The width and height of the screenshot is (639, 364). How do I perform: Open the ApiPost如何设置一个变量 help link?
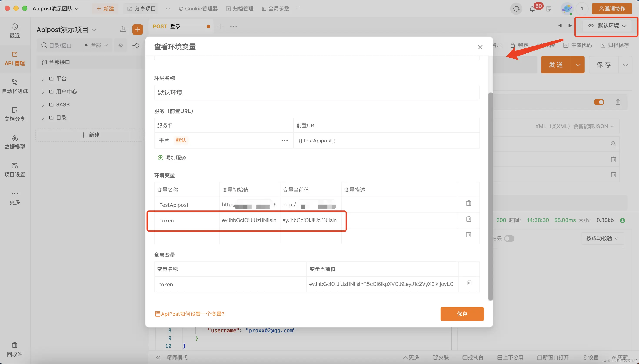point(190,314)
